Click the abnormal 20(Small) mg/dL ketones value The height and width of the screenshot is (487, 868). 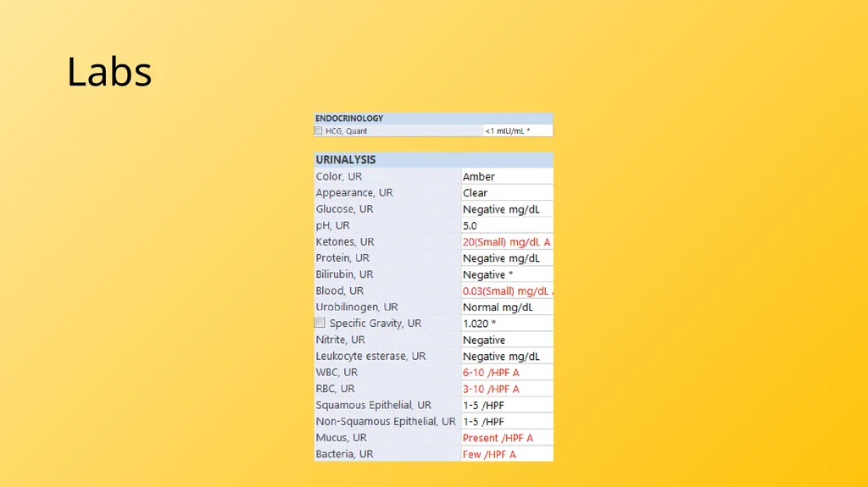click(507, 242)
